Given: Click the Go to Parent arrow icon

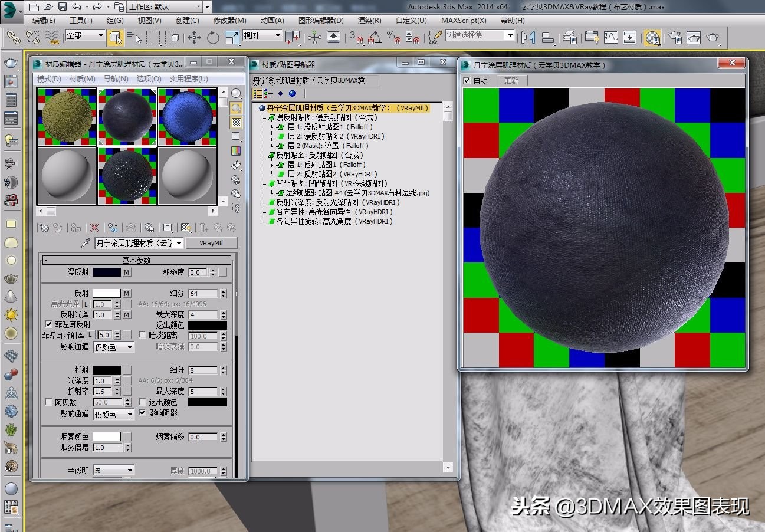Looking at the screenshot, I should [217, 228].
